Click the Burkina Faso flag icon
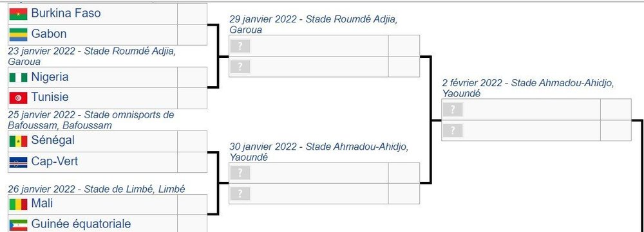Viewport: 644px width, 232px height. (18, 14)
